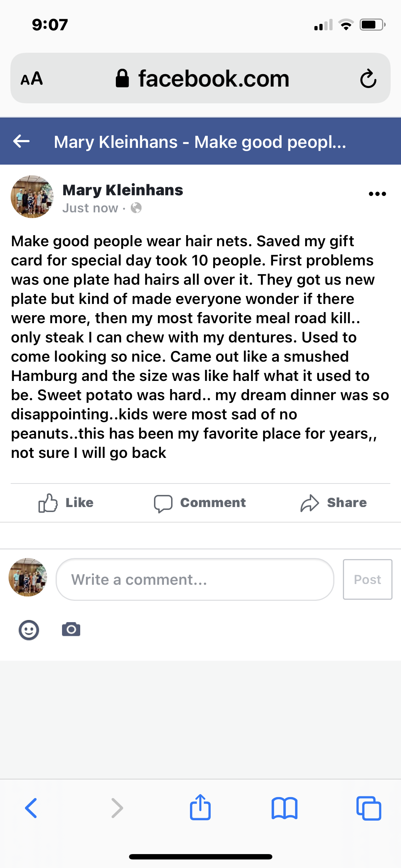Open the AA text size menu
The image size is (401, 868).
tap(32, 79)
